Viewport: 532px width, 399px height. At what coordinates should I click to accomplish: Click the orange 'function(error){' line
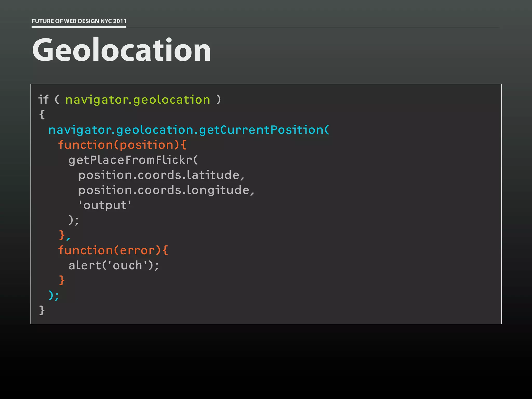point(113,250)
